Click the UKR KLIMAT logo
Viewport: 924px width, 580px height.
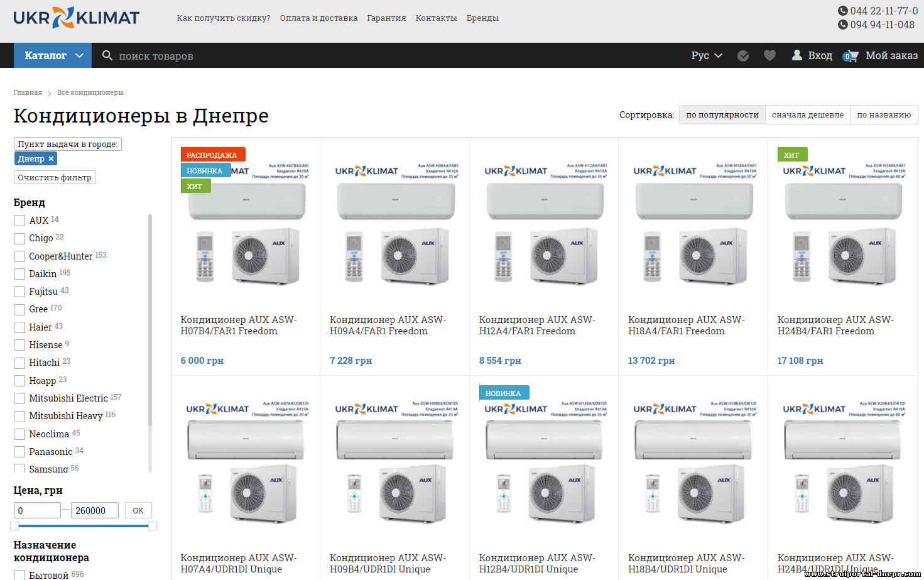(76, 18)
